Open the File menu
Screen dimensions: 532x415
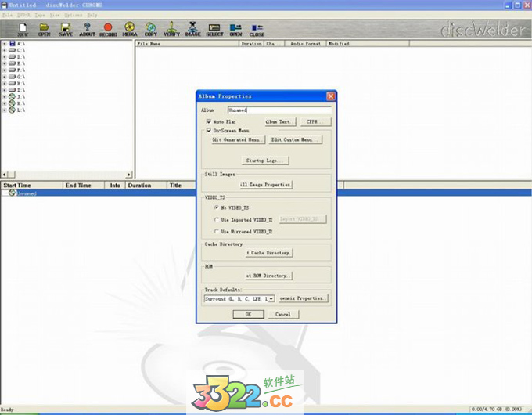pyautogui.click(x=7, y=15)
